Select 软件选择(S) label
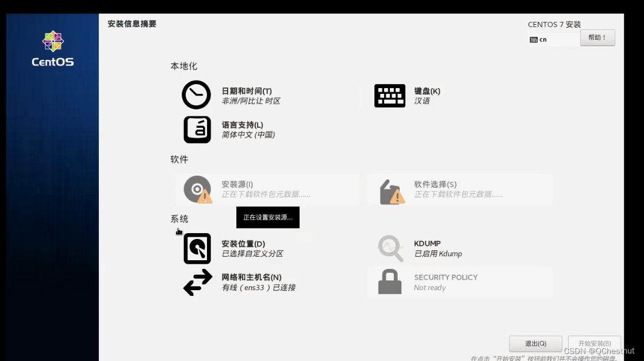This screenshot has height=361, width=644. pos(435,184)
